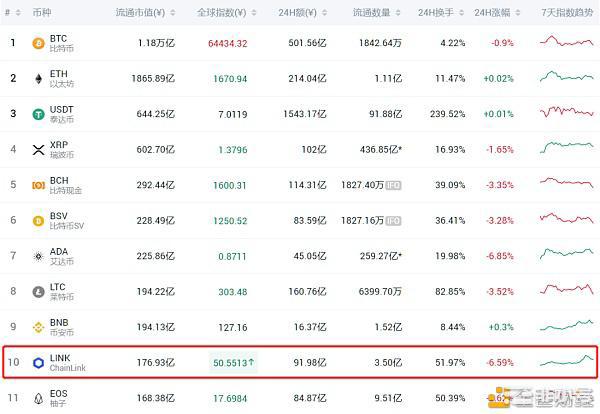Screen dimensions: 600x414
Task: Click the XRP logo icon
Action: pos(38,150)
